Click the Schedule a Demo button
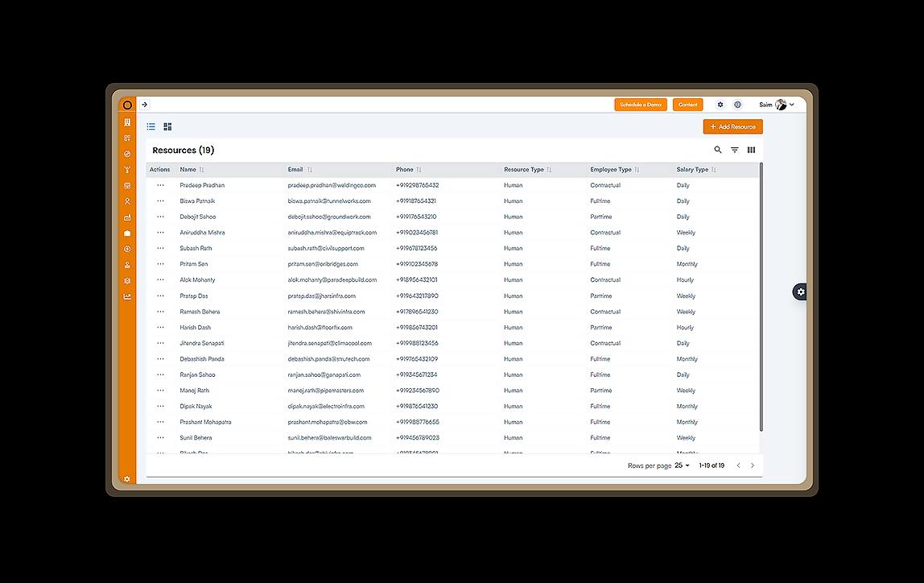Image resolution: width=924 pixels, height=583 pixels. coord(641,105)
